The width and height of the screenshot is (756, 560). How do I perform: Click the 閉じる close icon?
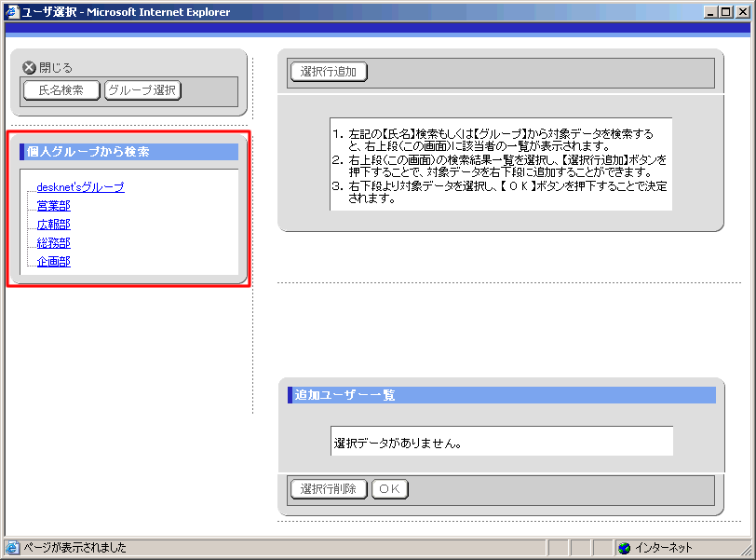pyautogui.click(x=29, y=67)
